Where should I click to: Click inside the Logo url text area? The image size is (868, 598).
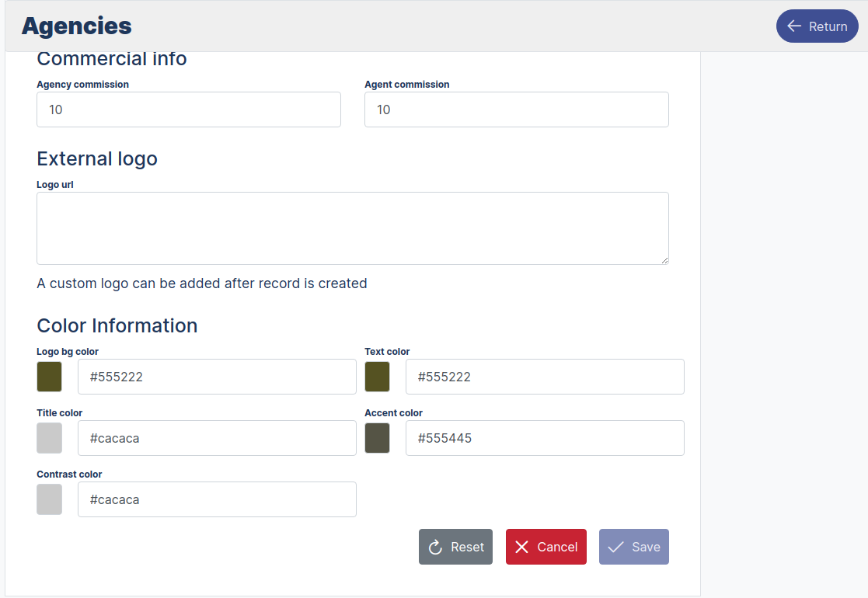(352, 228)
